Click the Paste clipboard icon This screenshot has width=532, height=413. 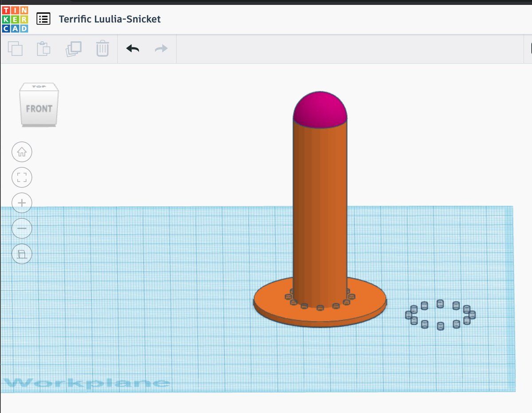(43, 48)
